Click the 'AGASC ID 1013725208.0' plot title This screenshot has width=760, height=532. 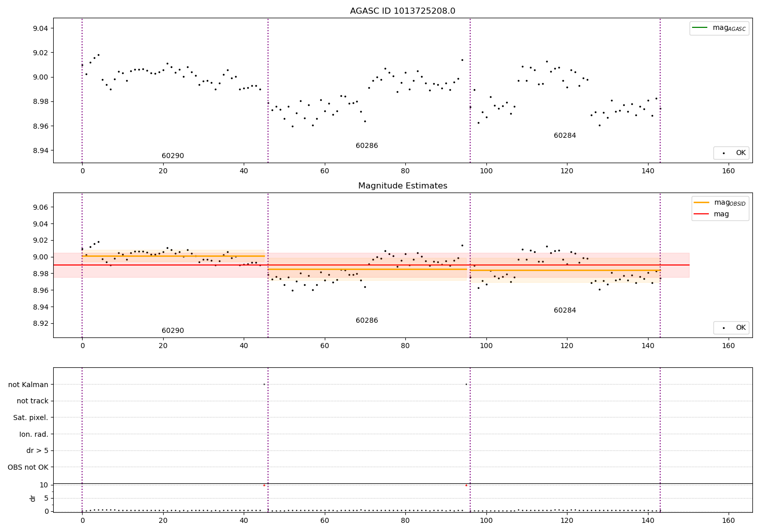[403, 11]
